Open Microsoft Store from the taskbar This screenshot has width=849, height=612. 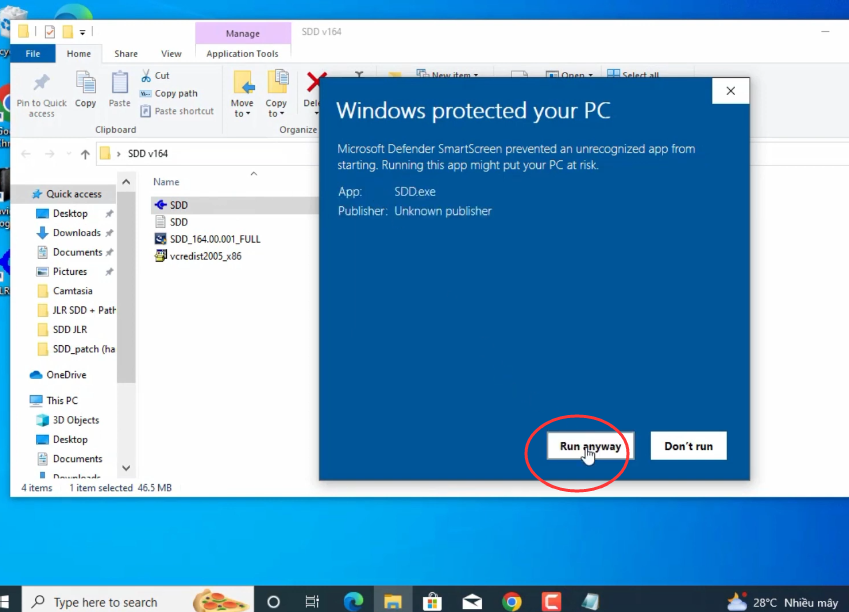click(432, 602)
